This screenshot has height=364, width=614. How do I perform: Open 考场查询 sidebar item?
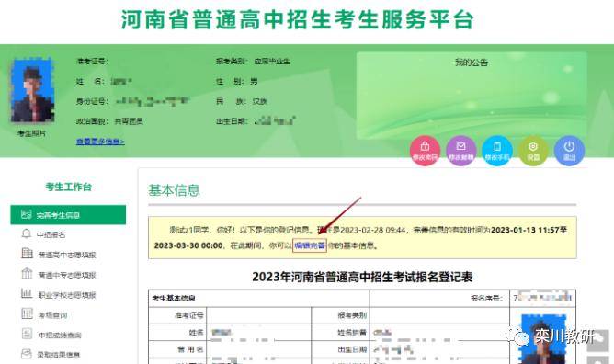44,314
